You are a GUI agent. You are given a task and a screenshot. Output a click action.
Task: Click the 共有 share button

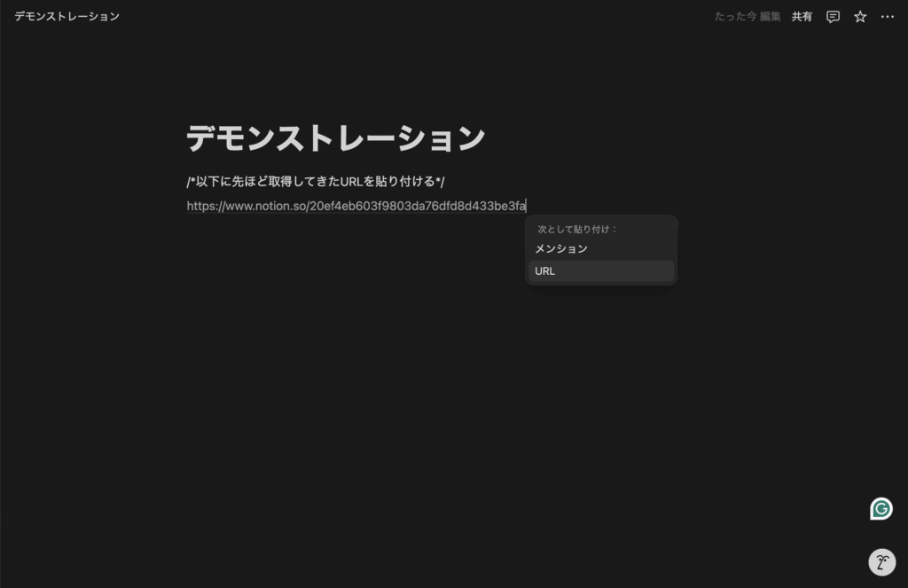coord(802,17)
